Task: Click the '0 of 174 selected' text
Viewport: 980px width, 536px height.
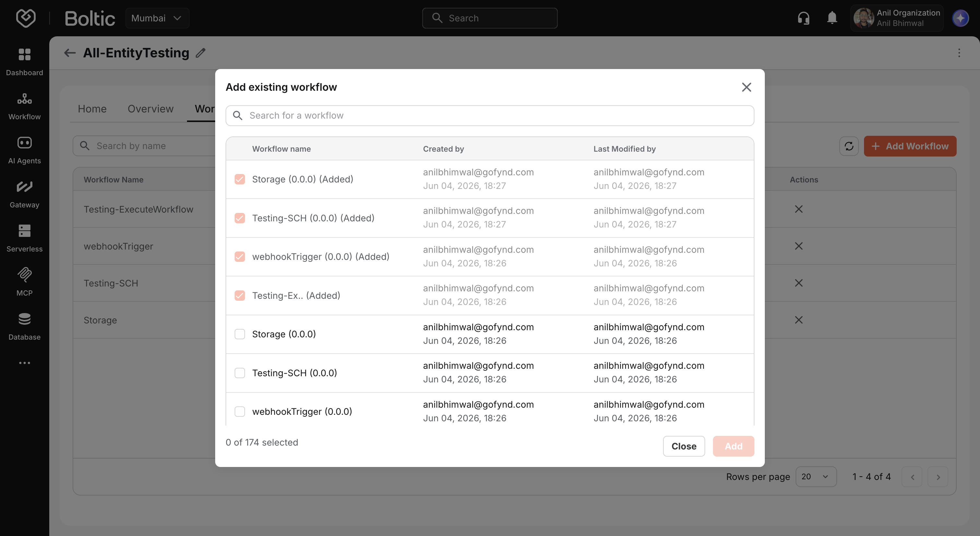Action: [262, 442]
